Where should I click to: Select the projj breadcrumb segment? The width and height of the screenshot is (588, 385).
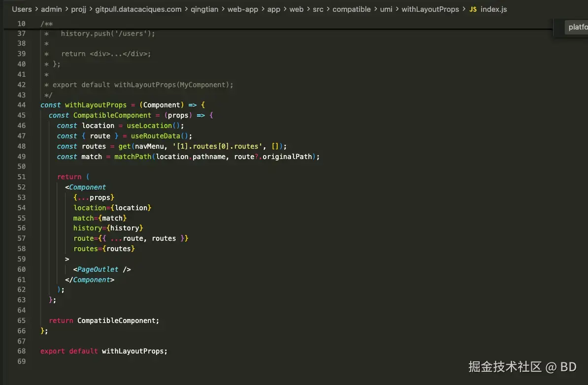pos(78,9)
